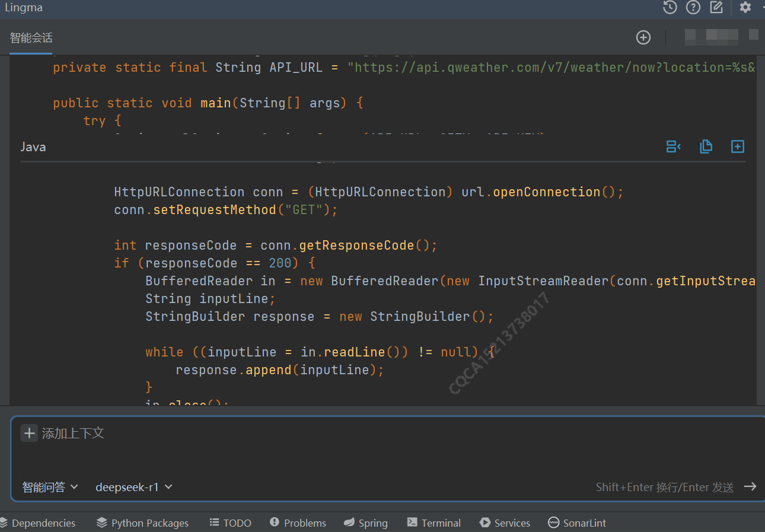The width and height of the screenshot is (765, 532).
Task: Open the TODO tool window
Action: (230, 523)
